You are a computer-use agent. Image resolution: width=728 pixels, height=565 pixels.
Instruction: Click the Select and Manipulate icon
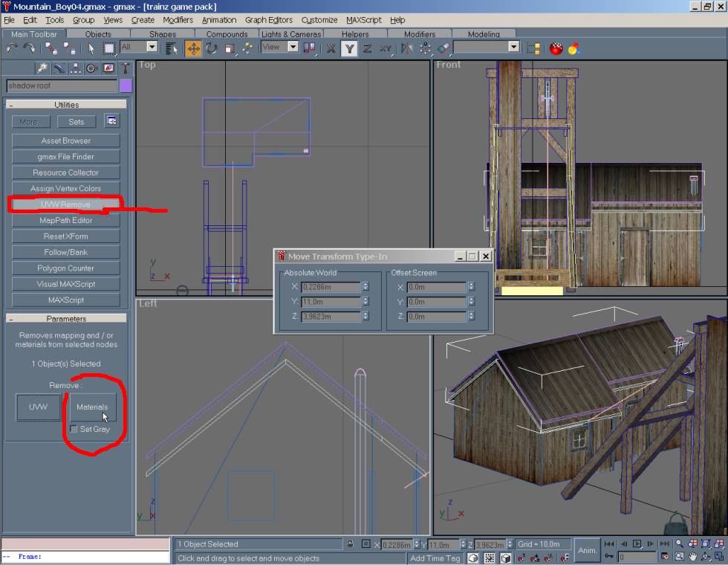[247, 48]
